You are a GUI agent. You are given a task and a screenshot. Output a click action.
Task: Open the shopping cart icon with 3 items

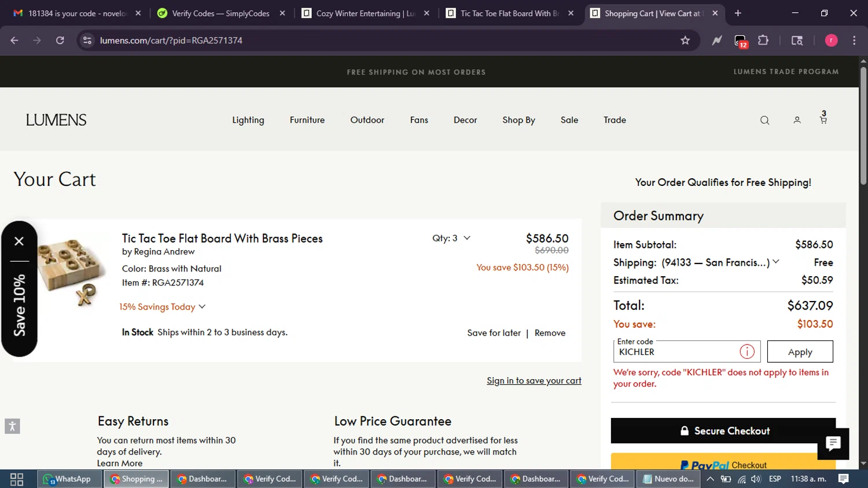click(x=823, y=119)
